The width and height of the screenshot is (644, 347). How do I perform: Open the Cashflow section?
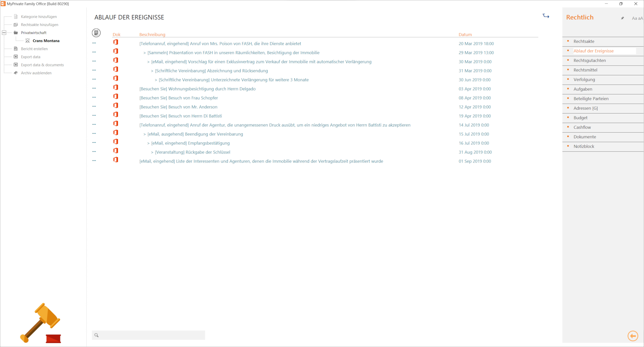tap(582, 127)
